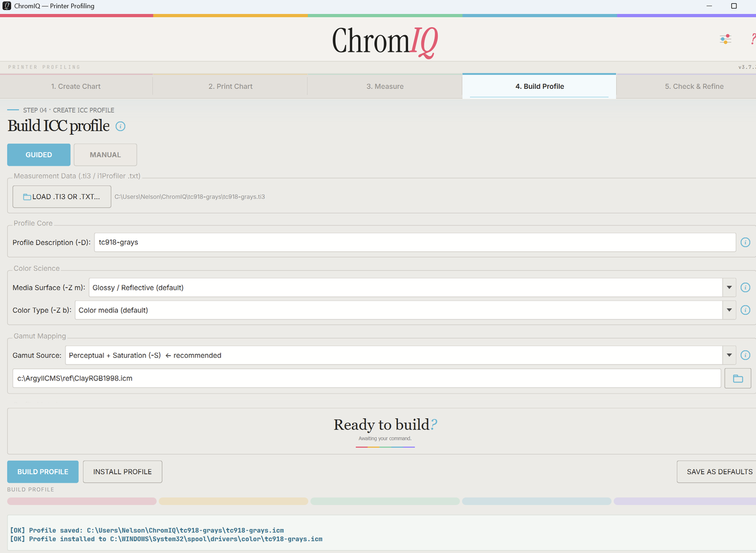Click the loaded tc918-grays.ti3 file path
This screenshot has width=756, height=553.
pyautogui.click(x=190, y=197)
